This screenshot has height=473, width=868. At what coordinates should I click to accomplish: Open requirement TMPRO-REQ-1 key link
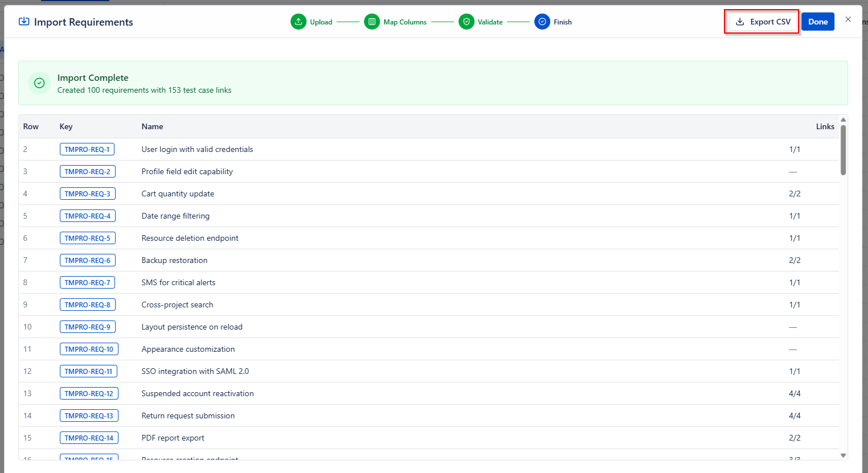point(87,149)
